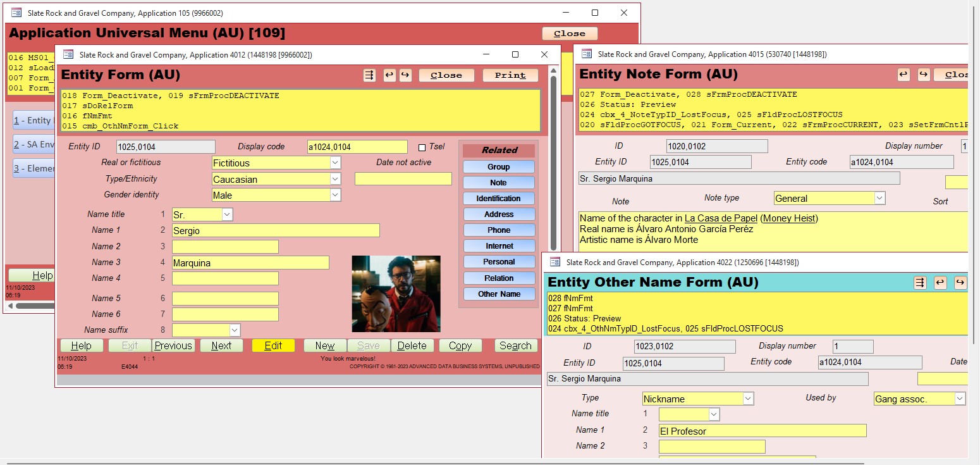Image resolution: width=980 pixels, height=465 pixels.
Task: Click undo arrow icon in Entity Note Form
Action: tap(903, 75)
